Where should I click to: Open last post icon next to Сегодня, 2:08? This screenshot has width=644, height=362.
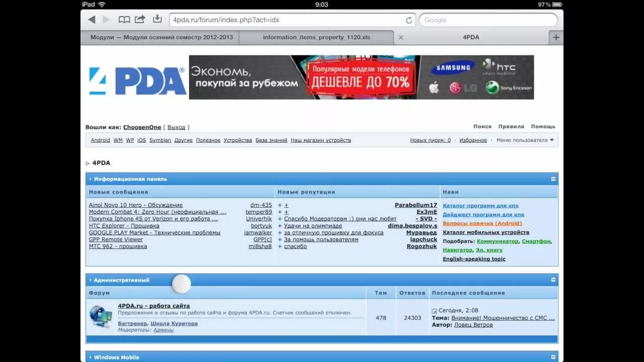point(435,311)
